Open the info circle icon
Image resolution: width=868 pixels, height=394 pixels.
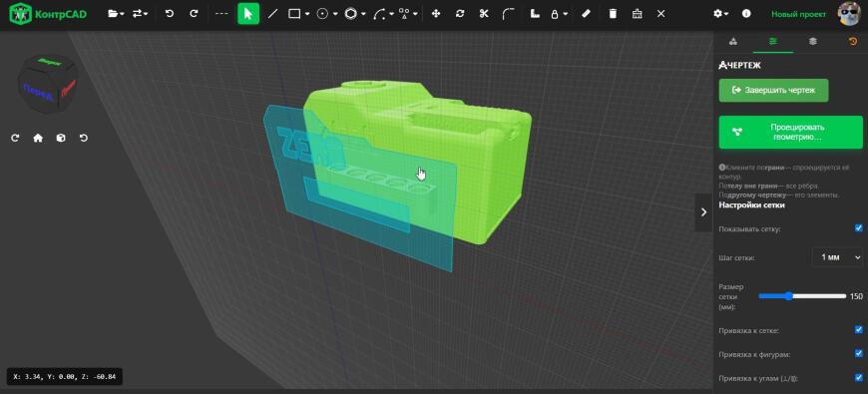[746, 14]
